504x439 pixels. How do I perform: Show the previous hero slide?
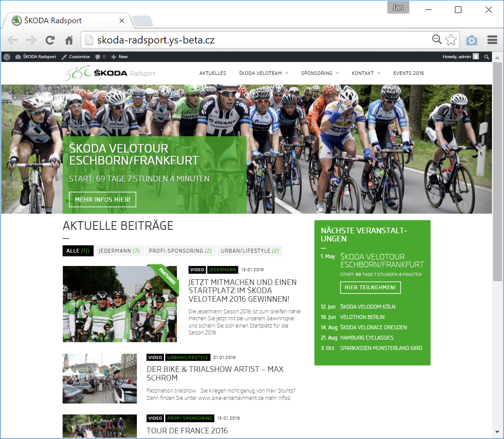click(15, 150)
